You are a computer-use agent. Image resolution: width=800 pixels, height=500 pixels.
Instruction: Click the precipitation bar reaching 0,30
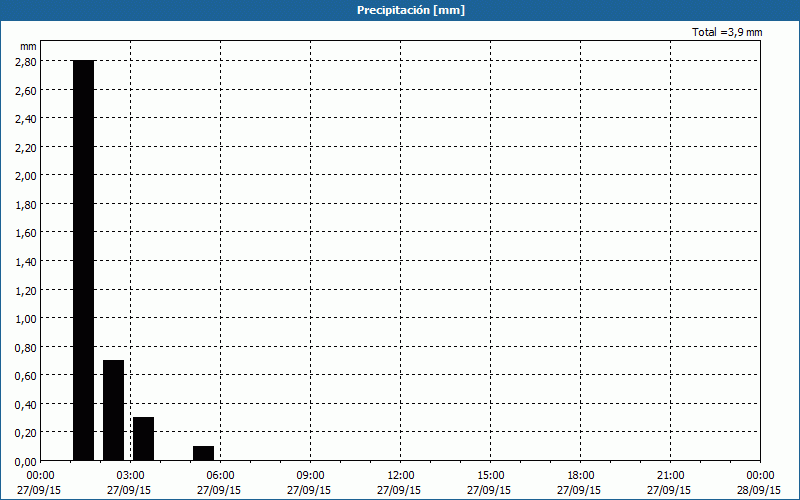tap(143, 439)
